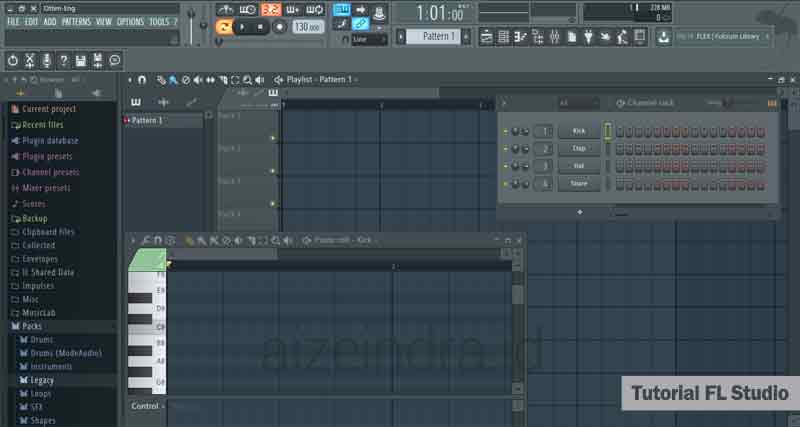Toggle mute LED of Hat channel
This screenshot has height=427, width=800.
(506, 166)
